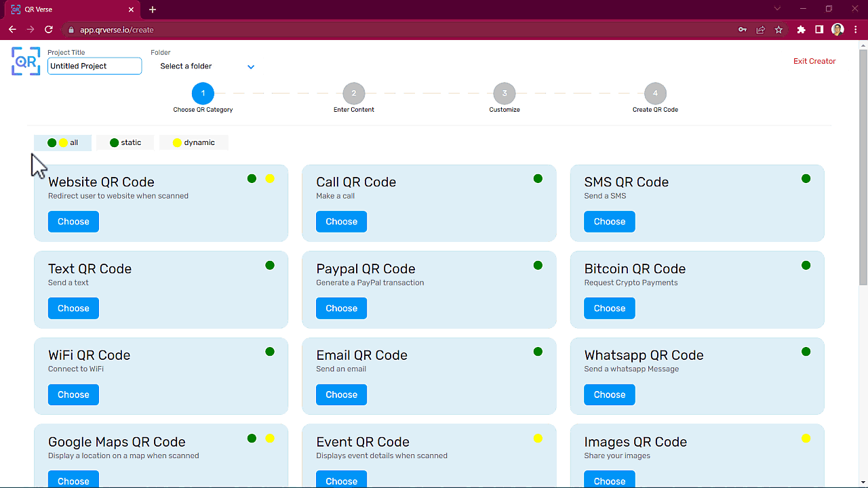Select the 'all' filter tab
The height and width of the screenshot is (488, 868).
(62, 142)
